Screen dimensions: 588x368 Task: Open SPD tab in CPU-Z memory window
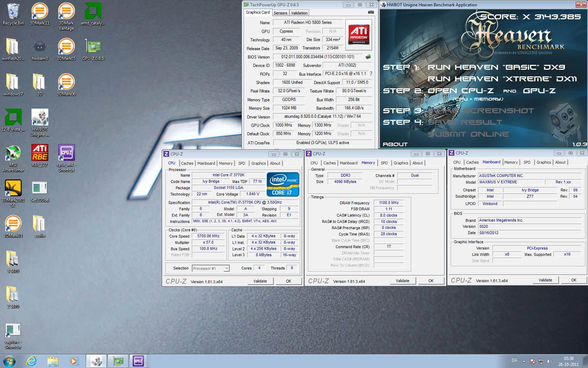point(384,163)
